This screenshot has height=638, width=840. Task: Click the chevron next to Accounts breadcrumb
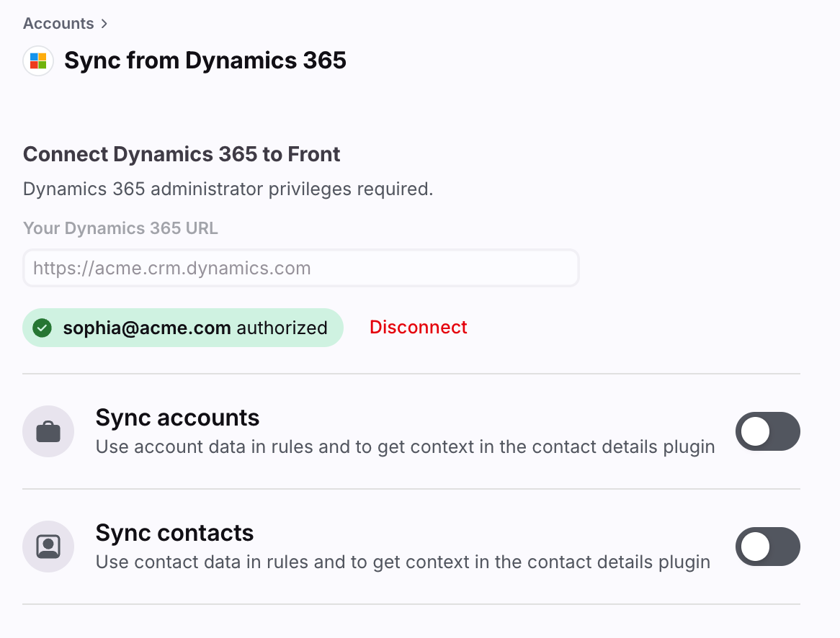click(x=104, y=24)
